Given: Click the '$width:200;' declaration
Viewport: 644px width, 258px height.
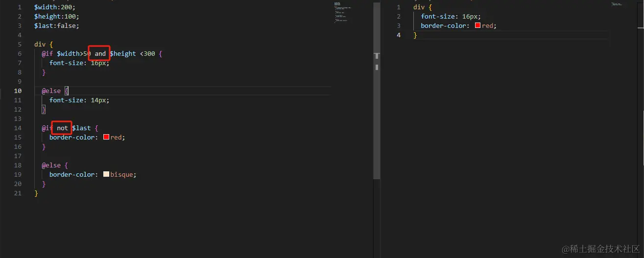Looking at the screenshot, I should coord(55,7).
